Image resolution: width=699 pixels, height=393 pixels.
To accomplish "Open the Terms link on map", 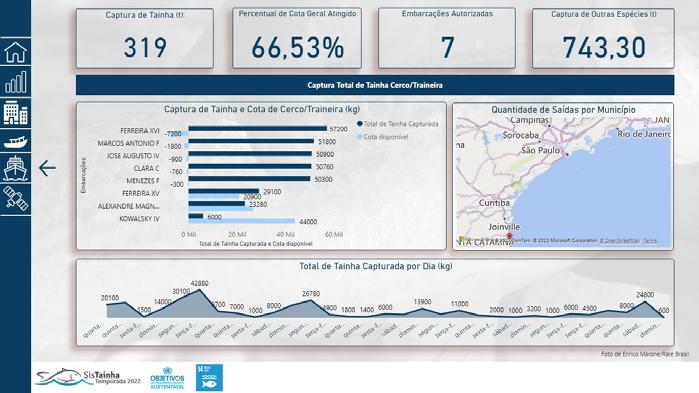I will coord(650,241).
